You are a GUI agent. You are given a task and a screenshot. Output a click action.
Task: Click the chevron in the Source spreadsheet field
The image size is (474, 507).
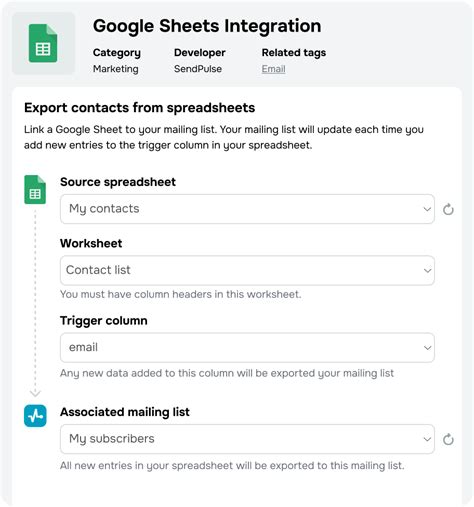427,209
